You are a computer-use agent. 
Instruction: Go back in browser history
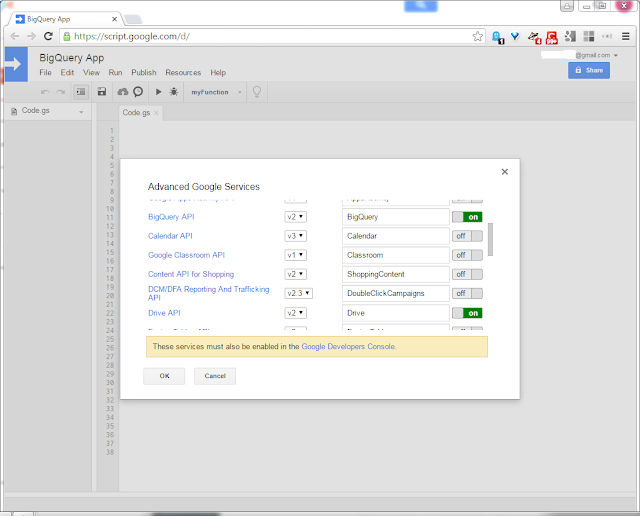point(15,36)
